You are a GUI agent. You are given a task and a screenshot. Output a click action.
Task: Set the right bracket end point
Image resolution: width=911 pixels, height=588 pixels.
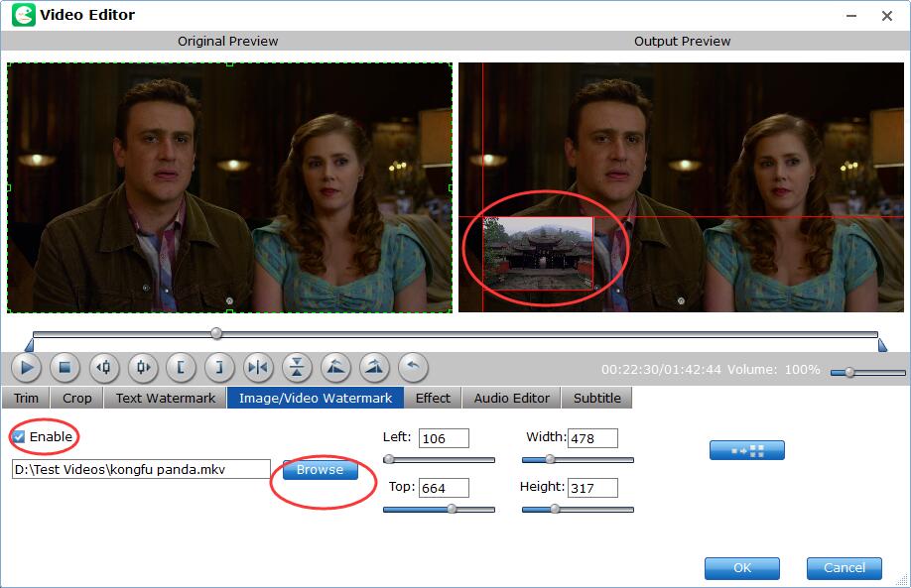[x=219, y=368]
